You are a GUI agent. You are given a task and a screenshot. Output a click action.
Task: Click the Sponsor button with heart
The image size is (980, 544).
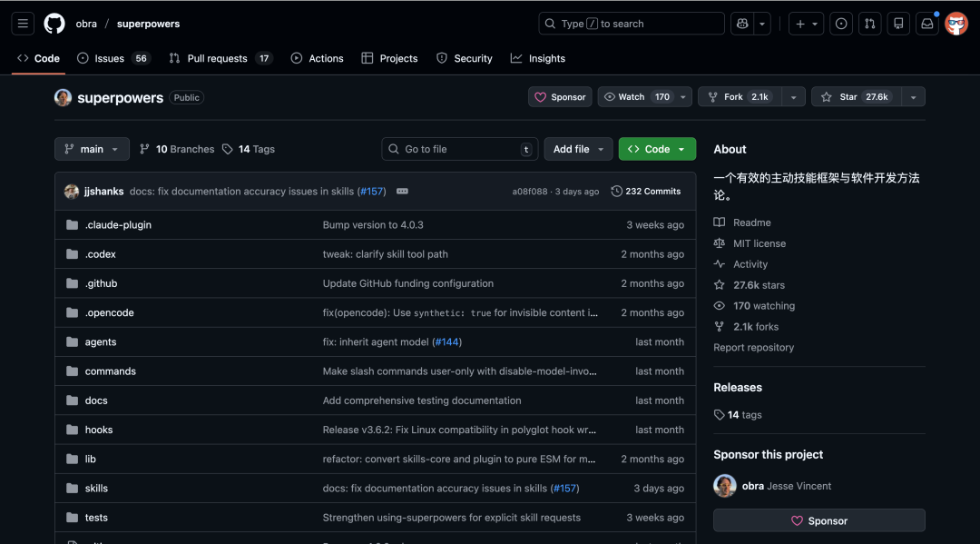560,97
